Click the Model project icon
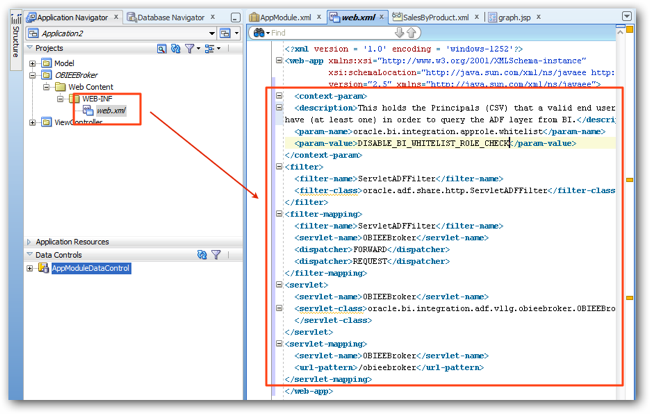 click(46, 63)
